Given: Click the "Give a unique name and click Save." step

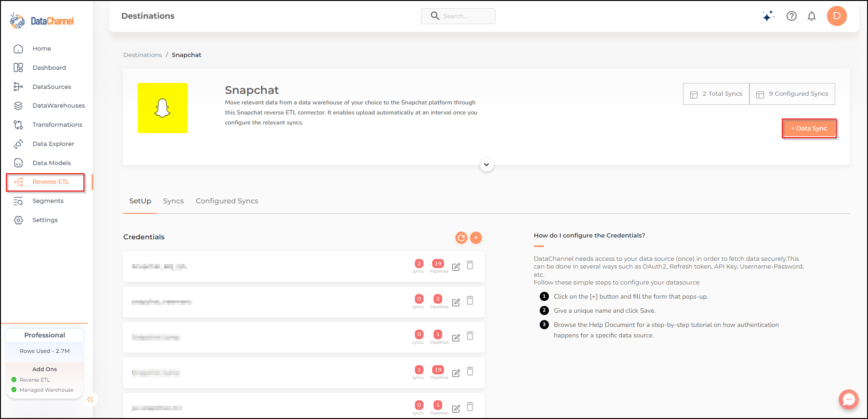Looking at the screenshot, I should (x=604, y=311).
